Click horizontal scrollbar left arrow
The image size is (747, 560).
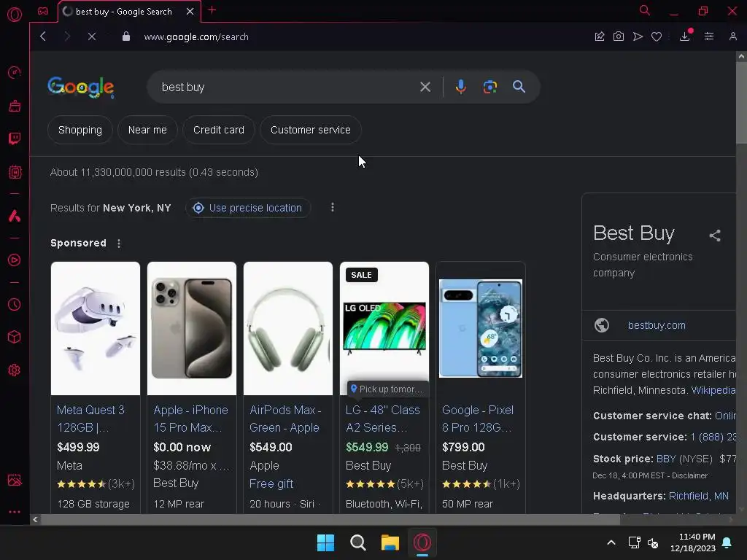coord(35,519)
